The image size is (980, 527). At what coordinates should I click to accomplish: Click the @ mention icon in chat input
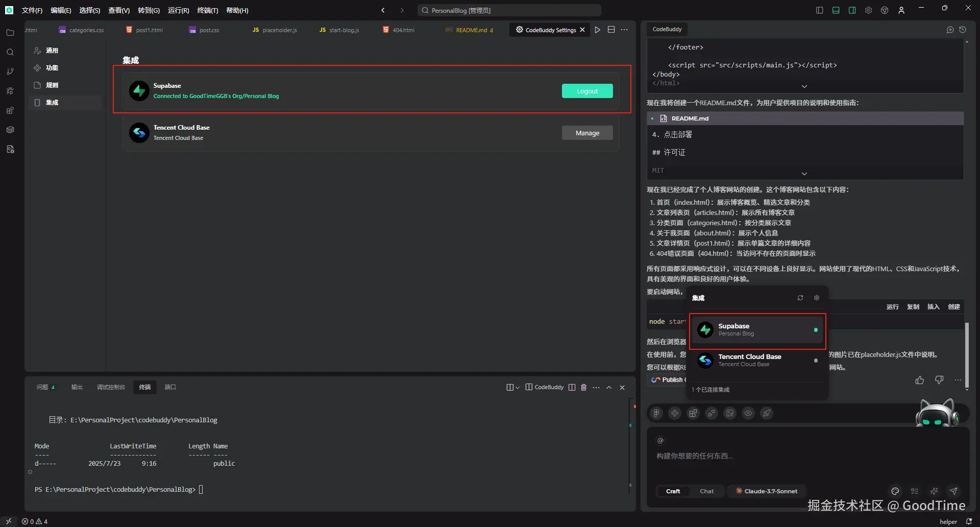(x=660, y=441)
